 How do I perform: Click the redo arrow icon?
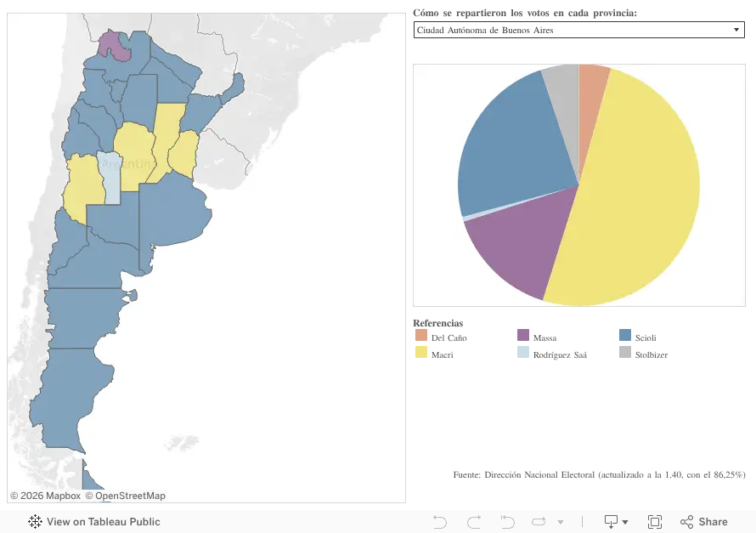click(x=474, y=522)
